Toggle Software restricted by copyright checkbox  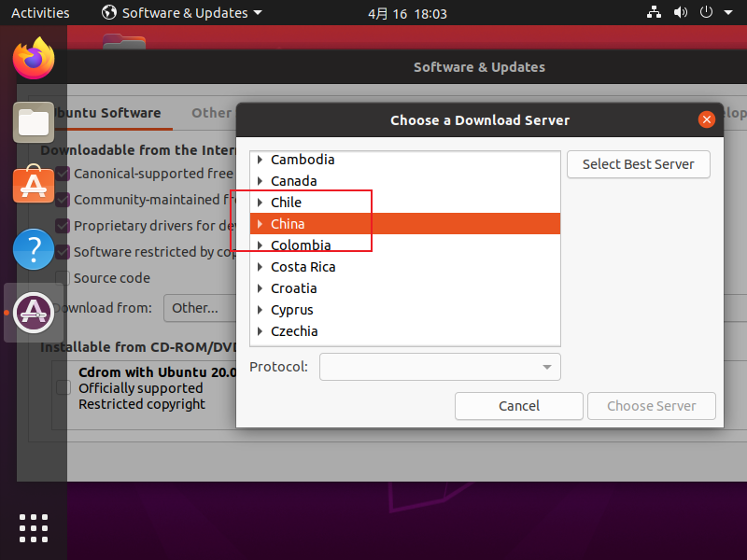click(63, 252)
